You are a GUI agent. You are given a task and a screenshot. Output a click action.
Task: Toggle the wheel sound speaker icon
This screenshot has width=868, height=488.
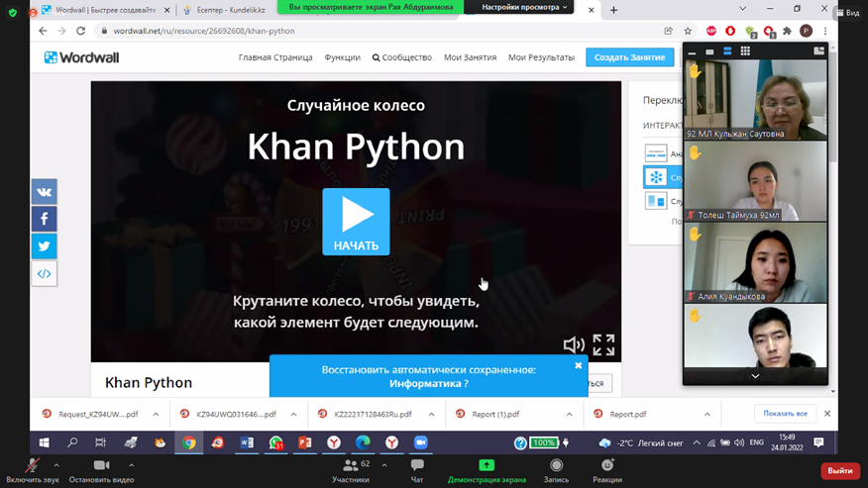tap(574, 344)
